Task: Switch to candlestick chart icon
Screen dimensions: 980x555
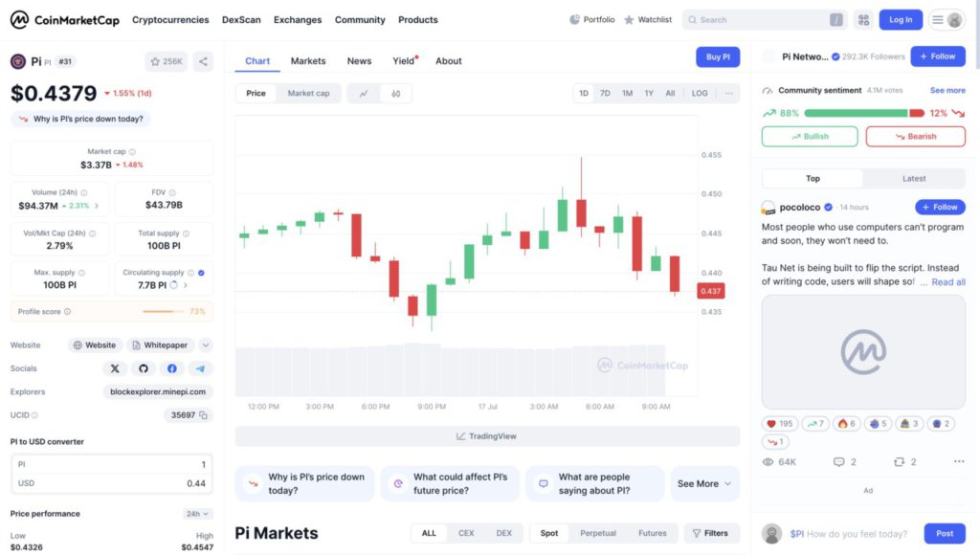Action: [x=395, y=93]
